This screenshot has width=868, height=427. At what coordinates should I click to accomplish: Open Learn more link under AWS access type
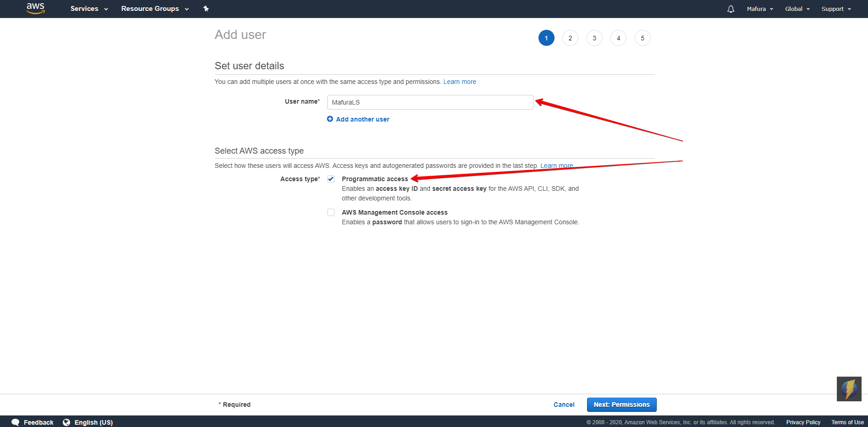tap(557, 166)
